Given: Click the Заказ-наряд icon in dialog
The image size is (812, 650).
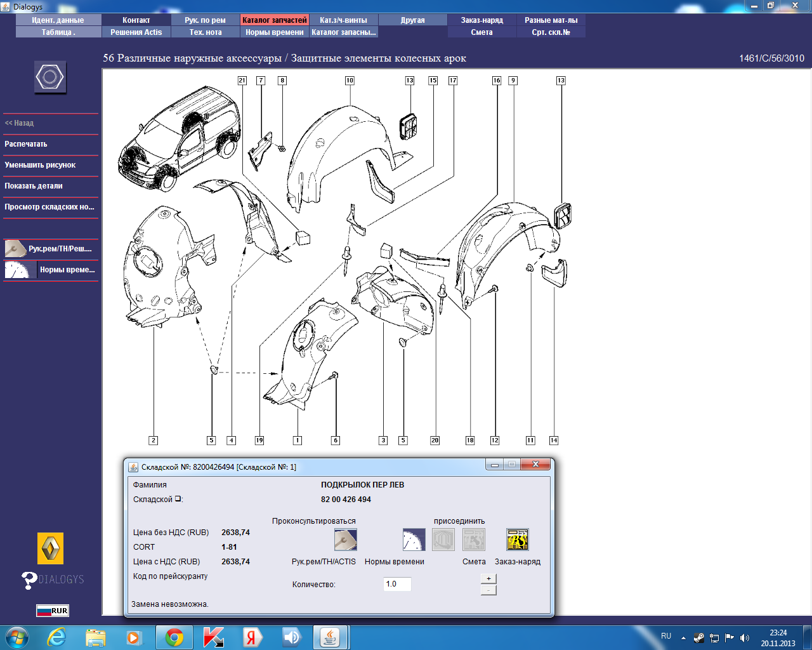Looking at the screenshot, I should [518, 540].
